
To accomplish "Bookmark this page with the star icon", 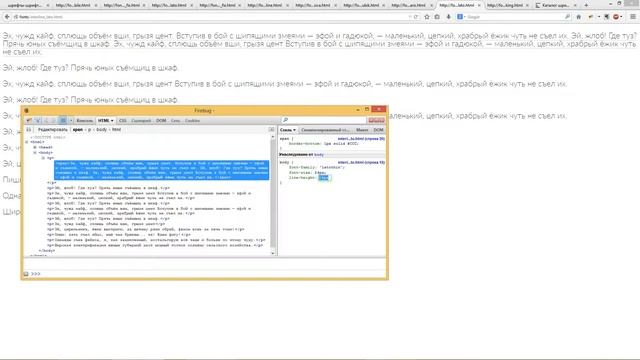I will click(x=427, y=17).
